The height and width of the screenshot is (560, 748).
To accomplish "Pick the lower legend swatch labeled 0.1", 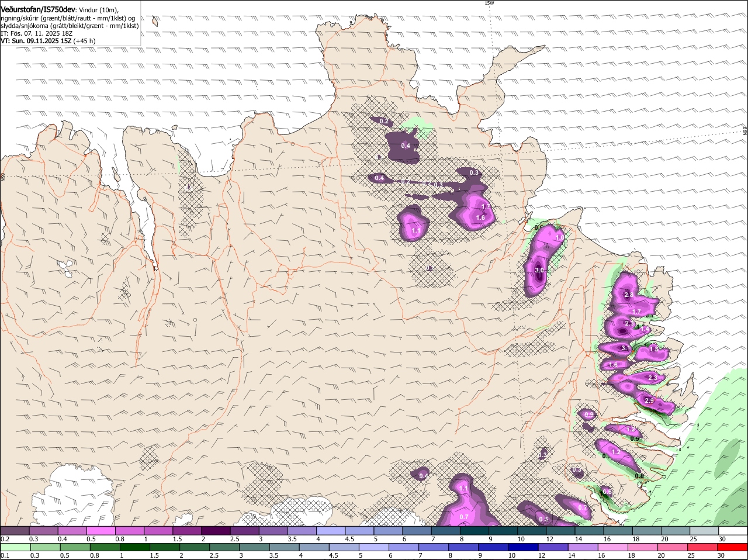I will pos(15,548).
